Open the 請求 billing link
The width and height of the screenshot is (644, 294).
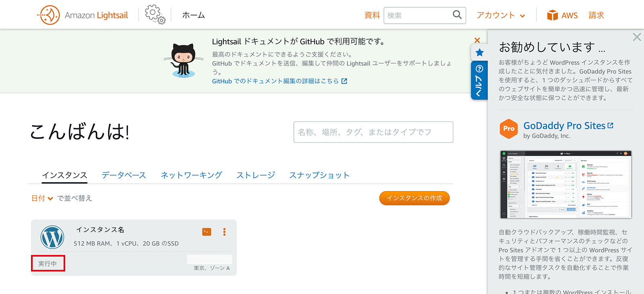pos(596,15)
